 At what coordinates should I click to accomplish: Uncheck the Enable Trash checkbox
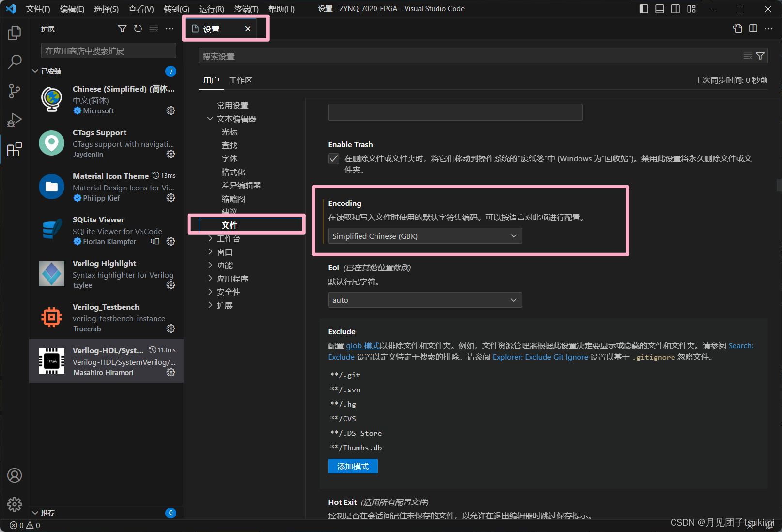point(333,158)
